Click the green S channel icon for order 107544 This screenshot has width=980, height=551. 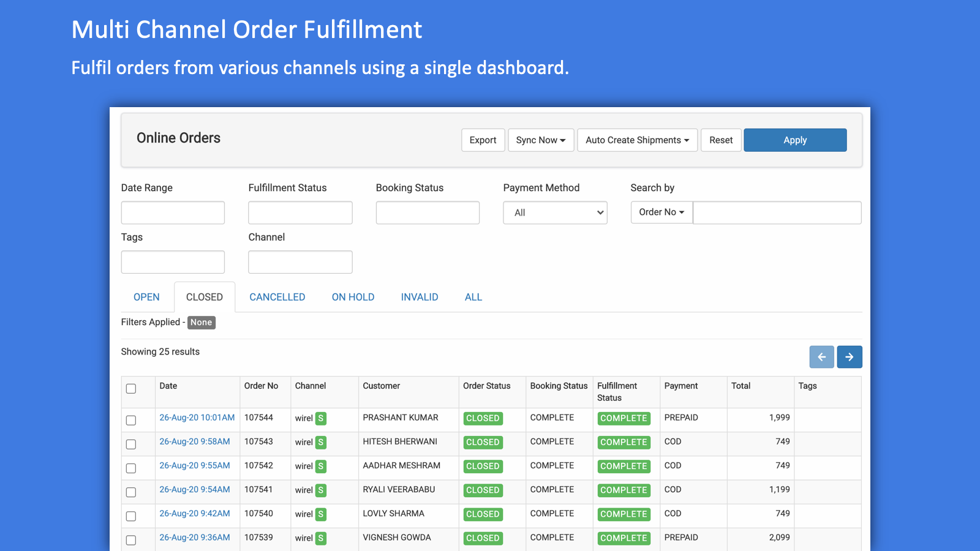coord(321,419)
